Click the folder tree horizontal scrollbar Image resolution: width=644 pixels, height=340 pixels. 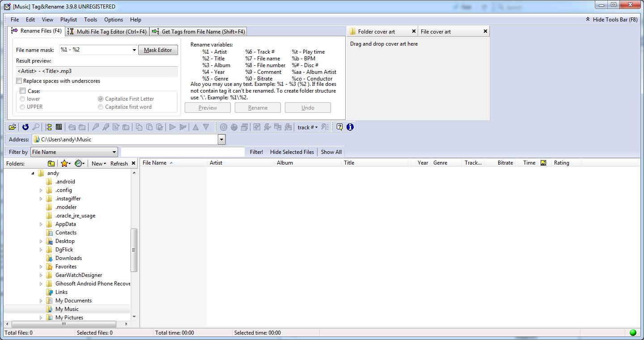pyautogui.click(x=64, y=324)
